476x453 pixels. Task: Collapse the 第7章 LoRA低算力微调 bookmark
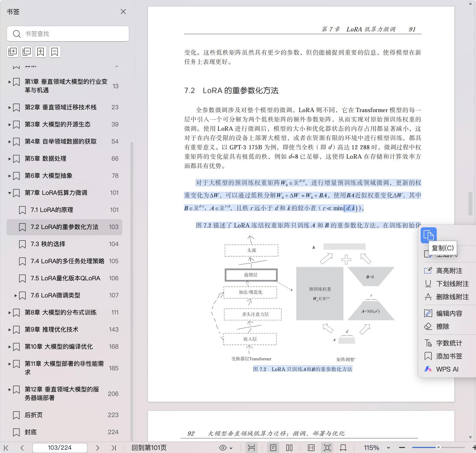tap(10, 193)
